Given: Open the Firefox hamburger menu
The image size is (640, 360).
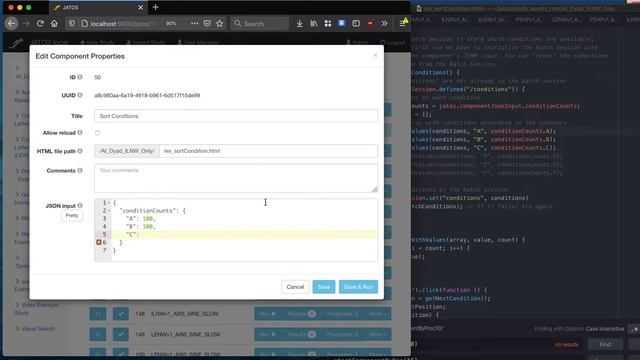Looking at the screenshot, I should click(x=402, y=24).
